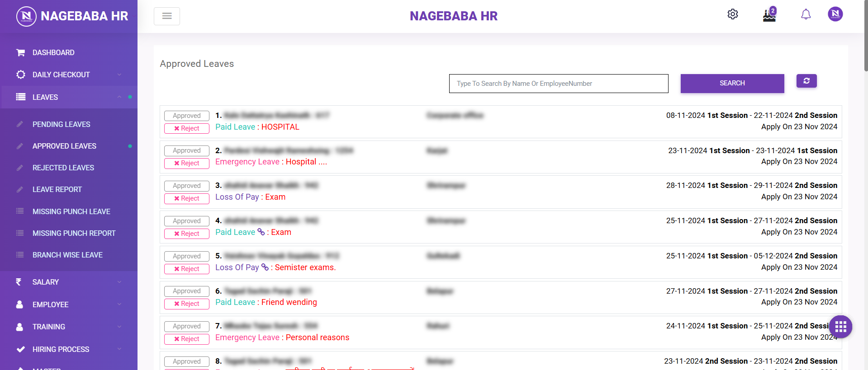
Task: Open Pending Leaves page
Action: [62, 124]
